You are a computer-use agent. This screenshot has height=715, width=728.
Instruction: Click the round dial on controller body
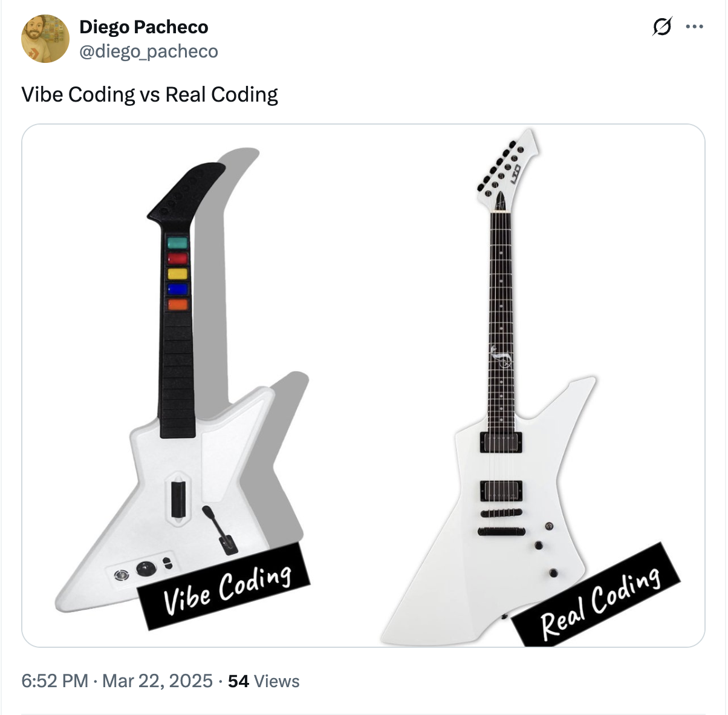tap(146, 569)
